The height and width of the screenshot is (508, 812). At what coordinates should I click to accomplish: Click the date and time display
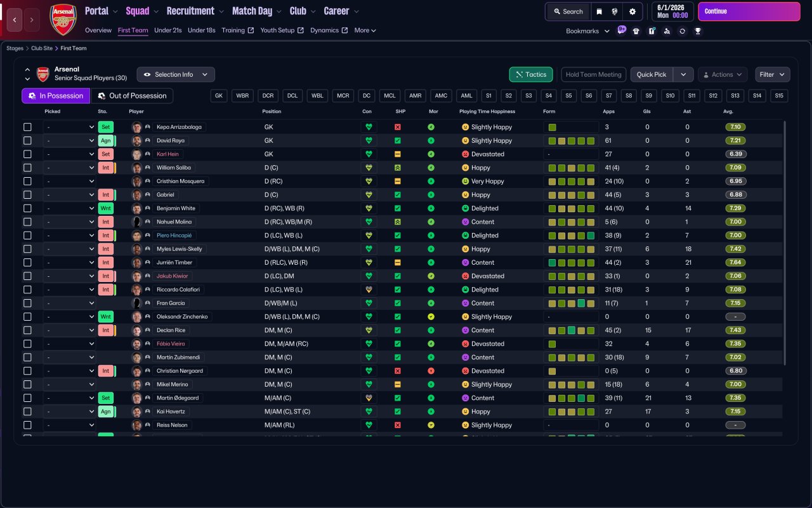[x=672, y=11]
